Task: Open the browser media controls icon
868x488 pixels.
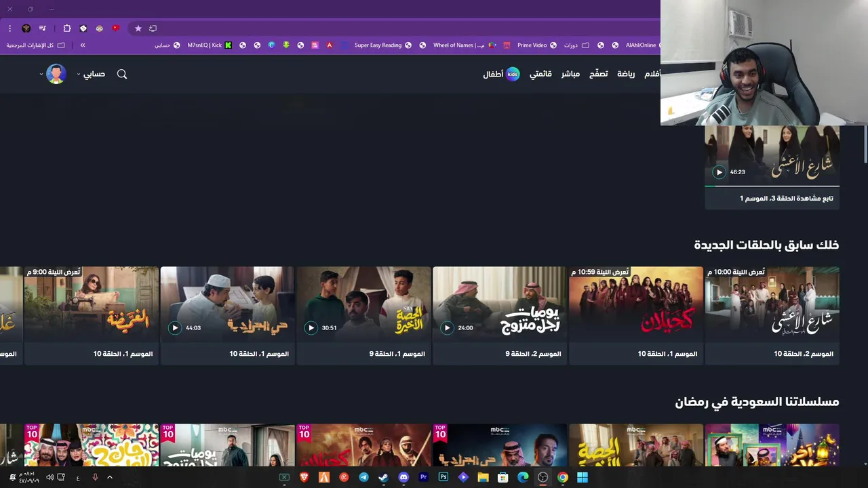Action: tap(43, 28)
